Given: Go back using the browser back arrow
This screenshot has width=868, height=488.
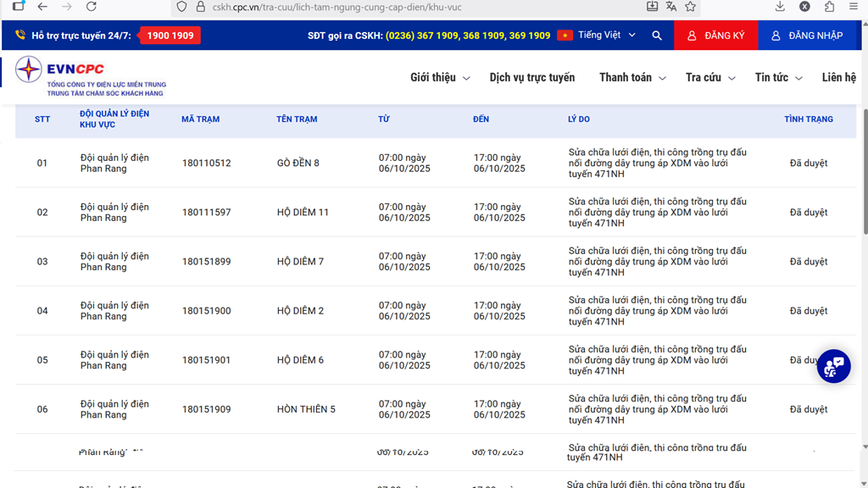Looking at the screenshot, I should [42, 7].
